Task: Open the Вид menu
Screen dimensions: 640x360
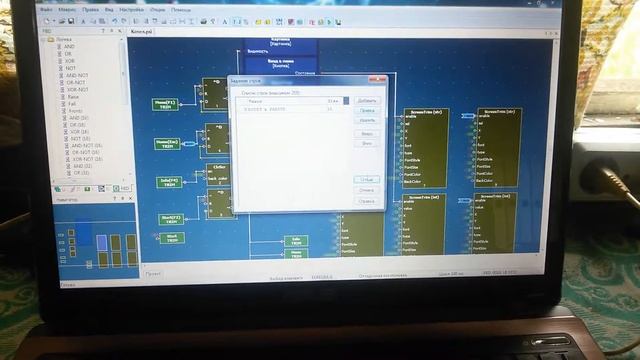Action: [109, 9]
